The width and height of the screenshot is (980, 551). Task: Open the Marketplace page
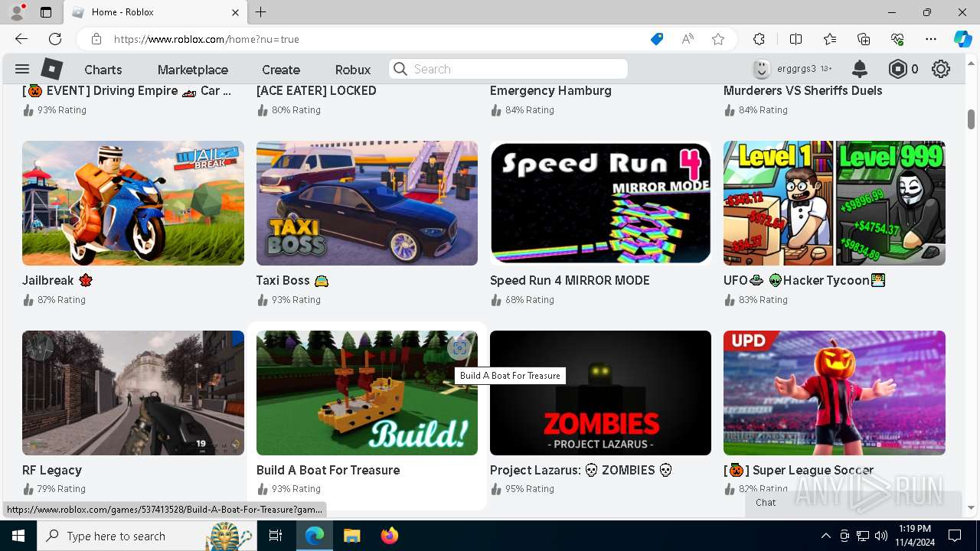(x=193, y=70)
